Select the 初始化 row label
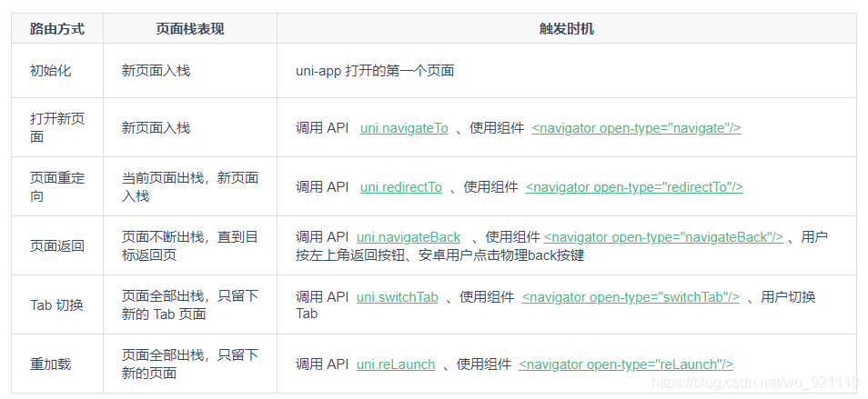This screenshot has height=399, width=868. pos(50,71)
